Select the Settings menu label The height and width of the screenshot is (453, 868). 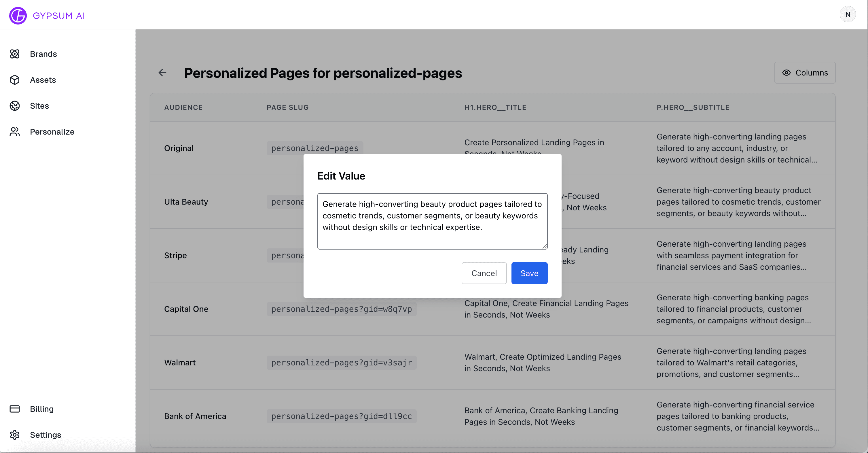pyautogui.click(x=46, y=435)
